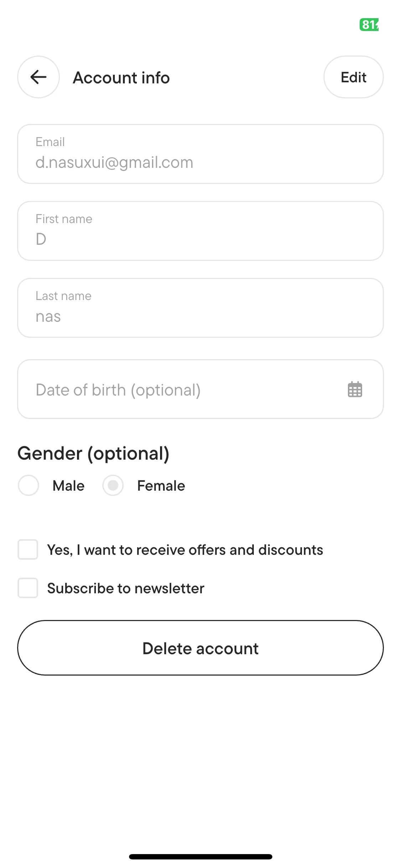Viewport: 401px width, 868px height.
Task: Tap the "Gender (optional)" heading
Action: [x=93, y=453]
